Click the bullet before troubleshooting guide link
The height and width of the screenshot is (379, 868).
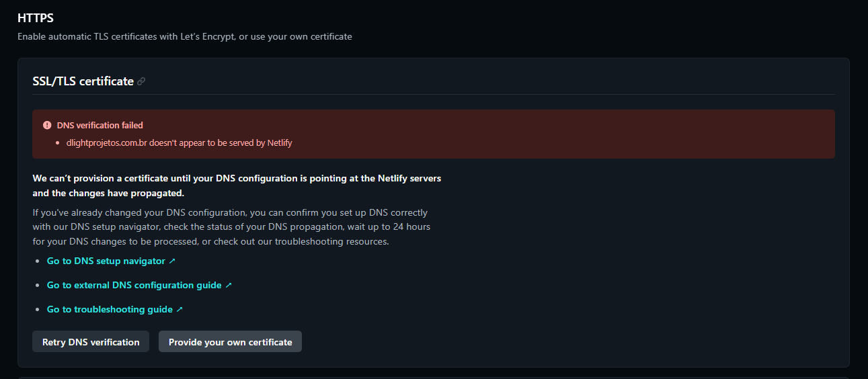point(38,309)
